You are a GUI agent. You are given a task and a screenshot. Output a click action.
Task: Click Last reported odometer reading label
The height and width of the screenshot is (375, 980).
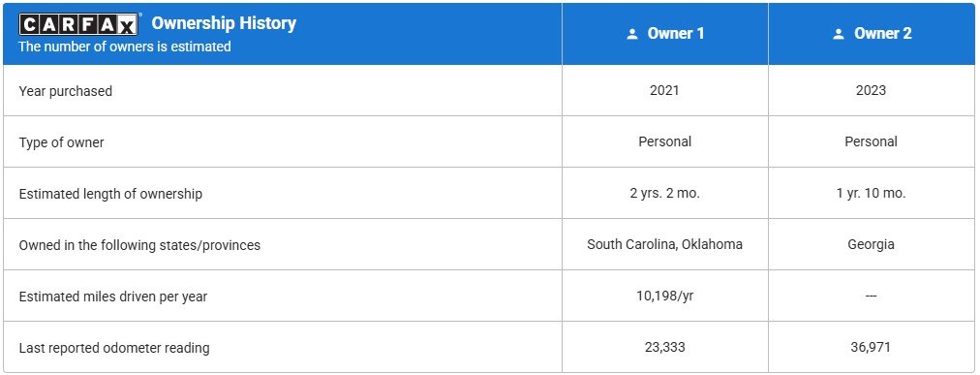click(x=114, y=348)
